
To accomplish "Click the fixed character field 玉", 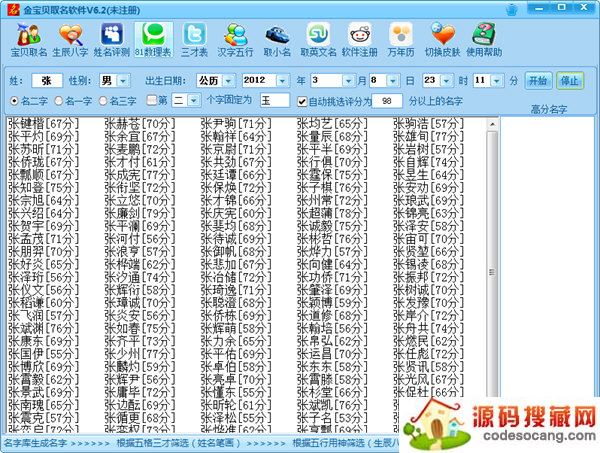I will coord(274,101).
